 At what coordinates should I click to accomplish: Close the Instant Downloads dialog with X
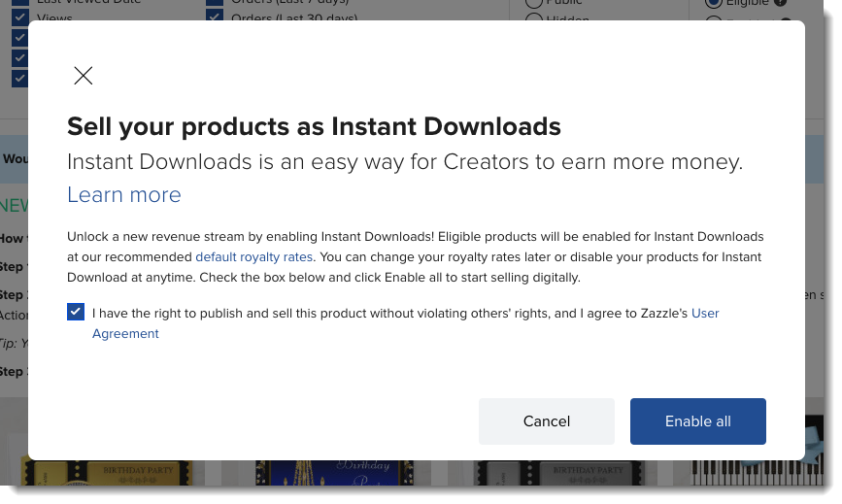click(x=84, y=76)
